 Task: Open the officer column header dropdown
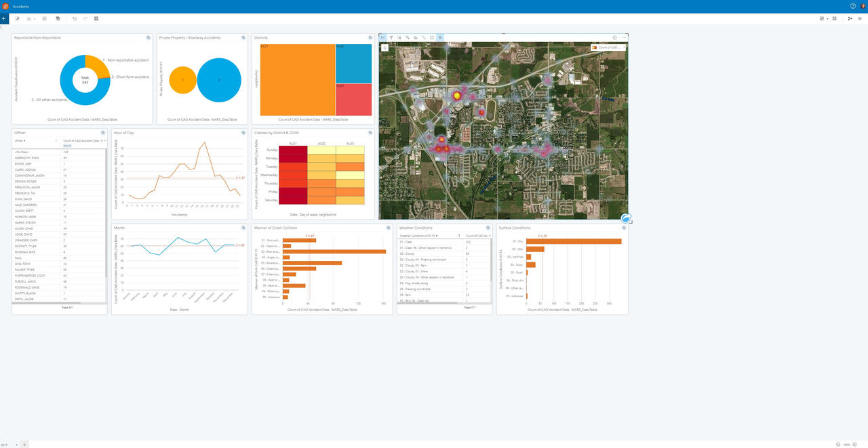pyautogui.click(x=26, y=141)
